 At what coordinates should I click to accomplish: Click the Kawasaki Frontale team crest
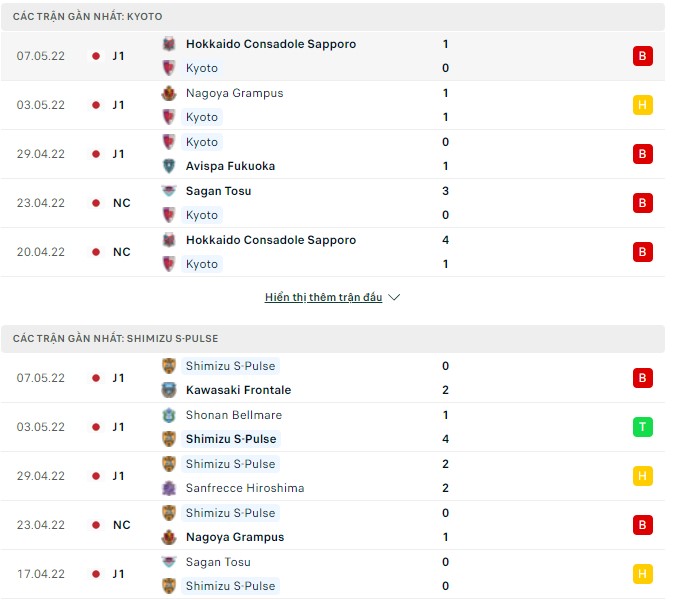[169, 390]
